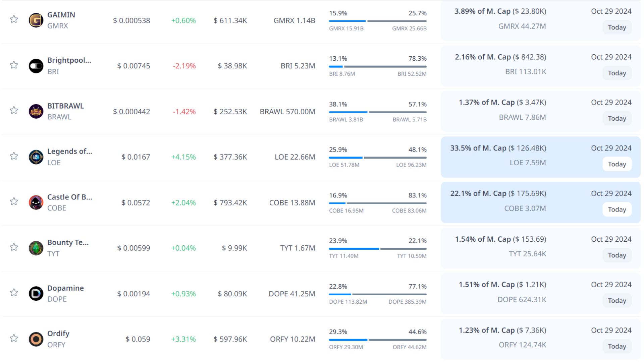Star GAIMIN as a favorite
Screen dimensions: 644x362
pos(14,19)
